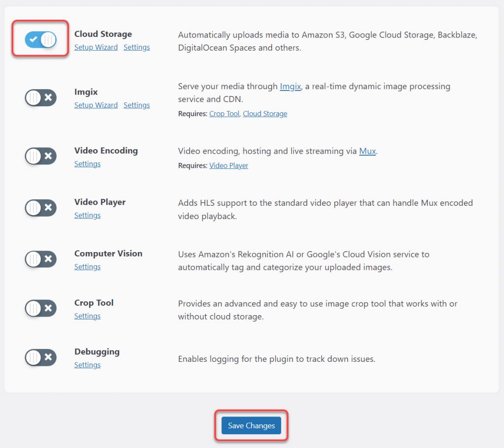Screen dimensions: 504x448
Task: Follow the Mux link in description
Action: pyautogui.click(x=367, y=151)
